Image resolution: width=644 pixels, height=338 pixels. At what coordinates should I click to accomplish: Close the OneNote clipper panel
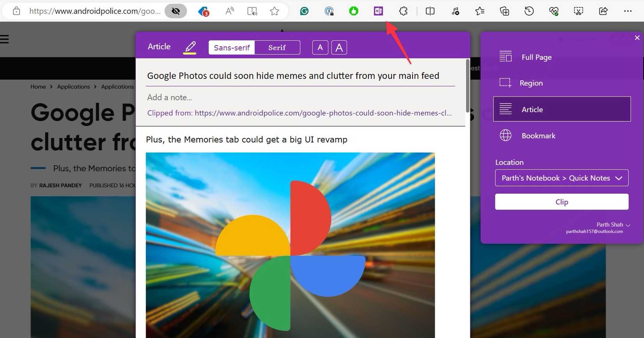click(x=637, y=38)
